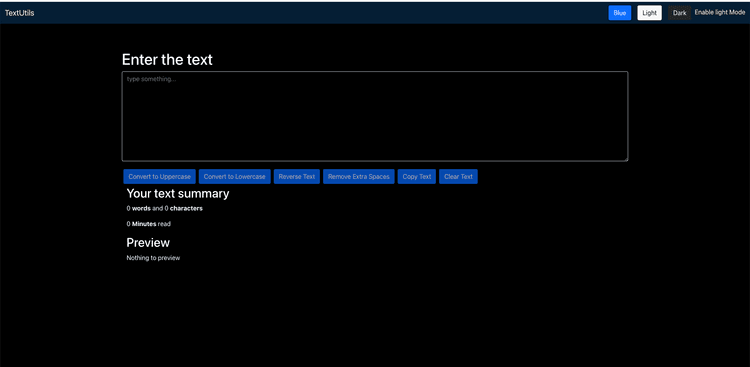Screen dimensions: 750x367
Task: Click Convert to Lowercase button
Action: point(234,177)
